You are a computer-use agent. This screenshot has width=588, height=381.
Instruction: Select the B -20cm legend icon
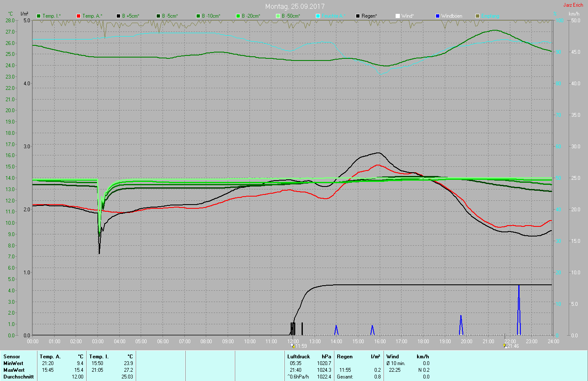coord(238,16)
